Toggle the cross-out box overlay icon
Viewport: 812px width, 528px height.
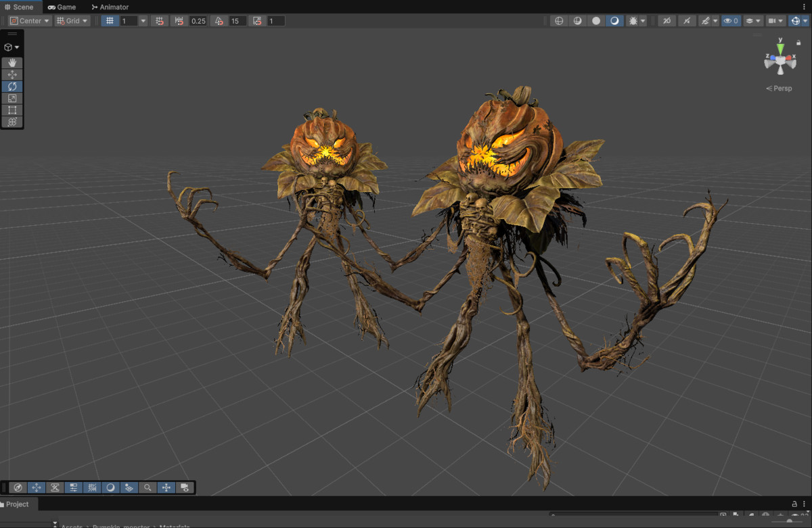[55, 487]
